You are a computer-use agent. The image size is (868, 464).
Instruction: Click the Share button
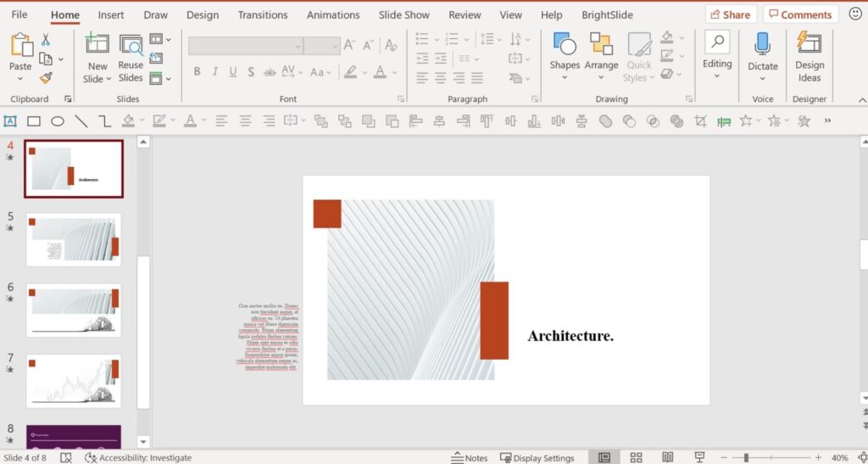(x=731, y=14)
